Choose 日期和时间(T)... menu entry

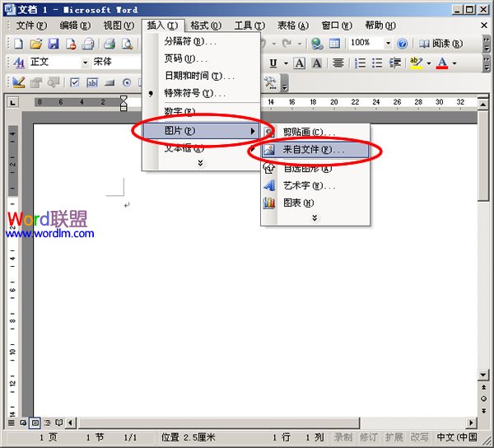pos(202,76)
